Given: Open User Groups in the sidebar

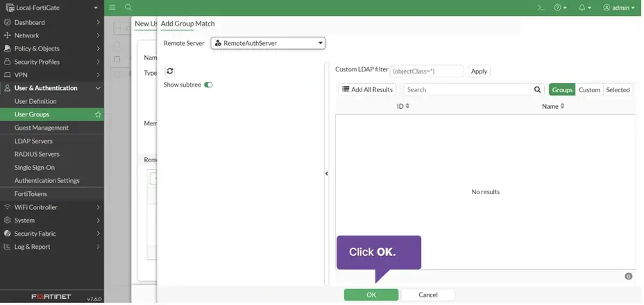Looking at the screenshot, I should 52,114.
